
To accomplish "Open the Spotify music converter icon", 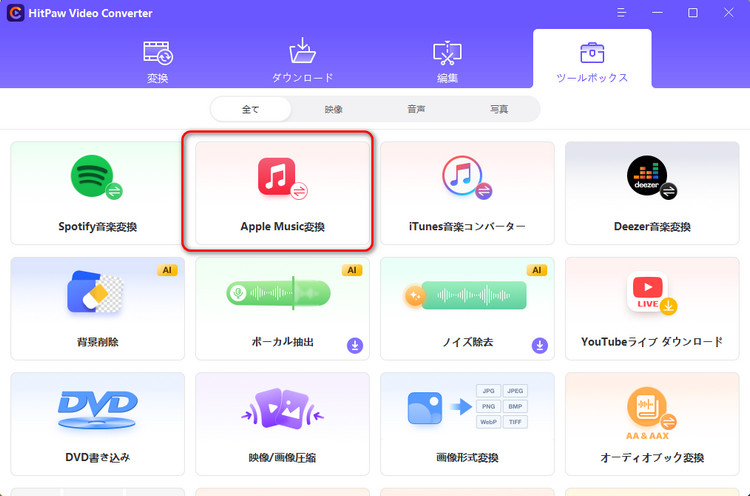I will [96, 177].
